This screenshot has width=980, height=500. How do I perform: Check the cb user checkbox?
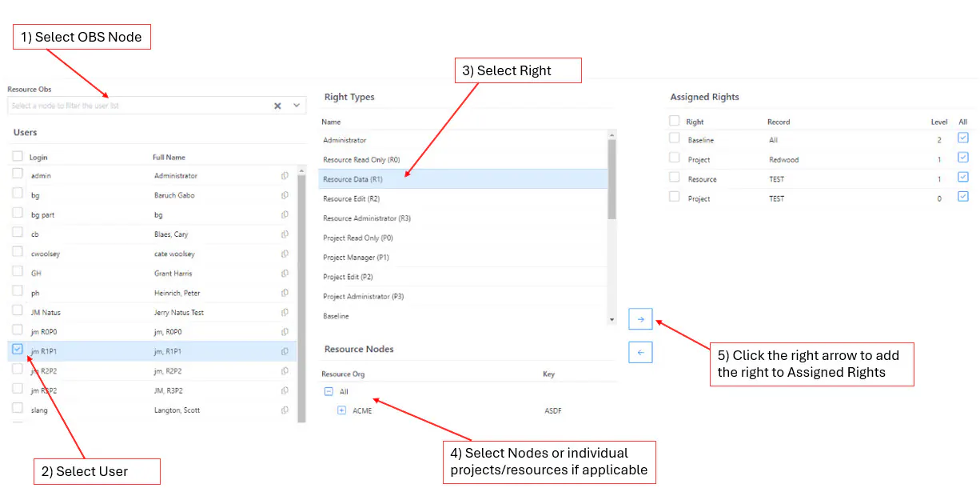point(18,232)
